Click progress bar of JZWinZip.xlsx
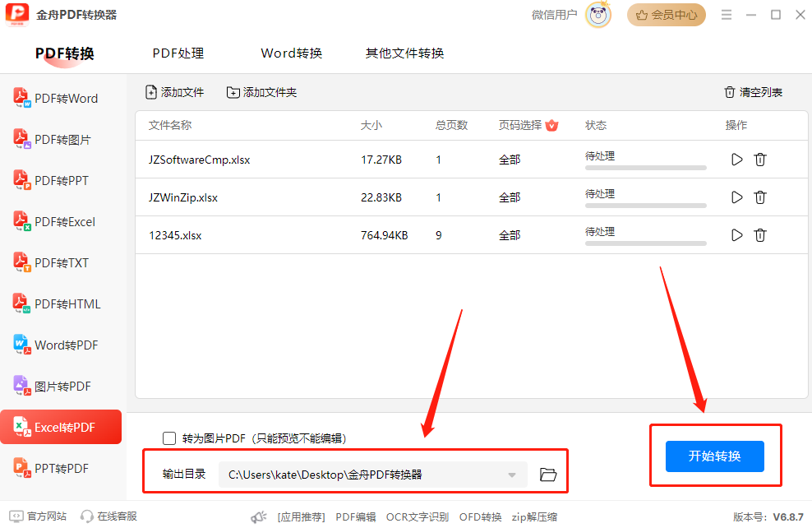The width and height of the screenshot is (812, 528). (646, 206)
